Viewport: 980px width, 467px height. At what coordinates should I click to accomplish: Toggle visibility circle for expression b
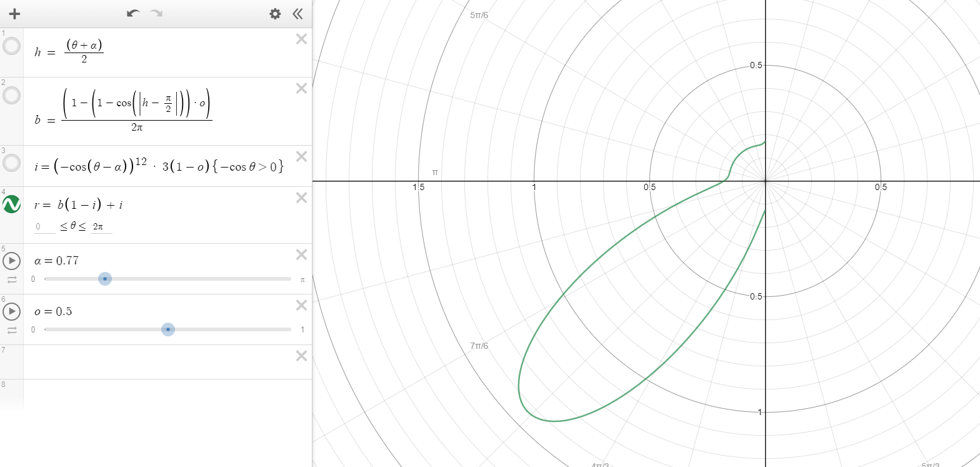click(11, 96)
